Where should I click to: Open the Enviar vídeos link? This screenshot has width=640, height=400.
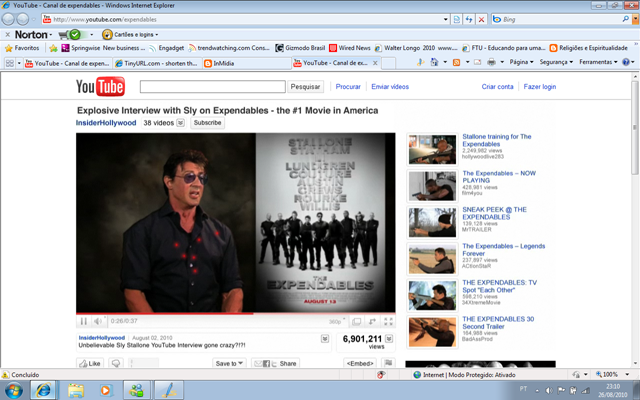tap(390, 87)
